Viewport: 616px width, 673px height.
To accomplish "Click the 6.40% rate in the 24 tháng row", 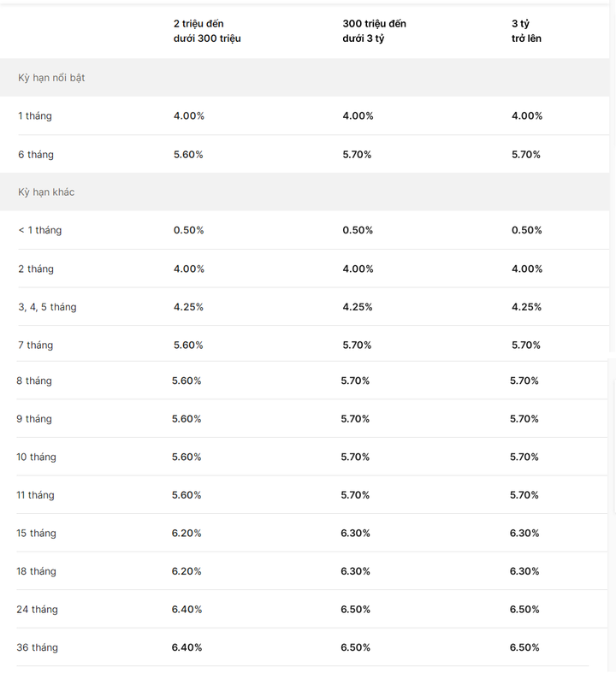I will 187,610.
